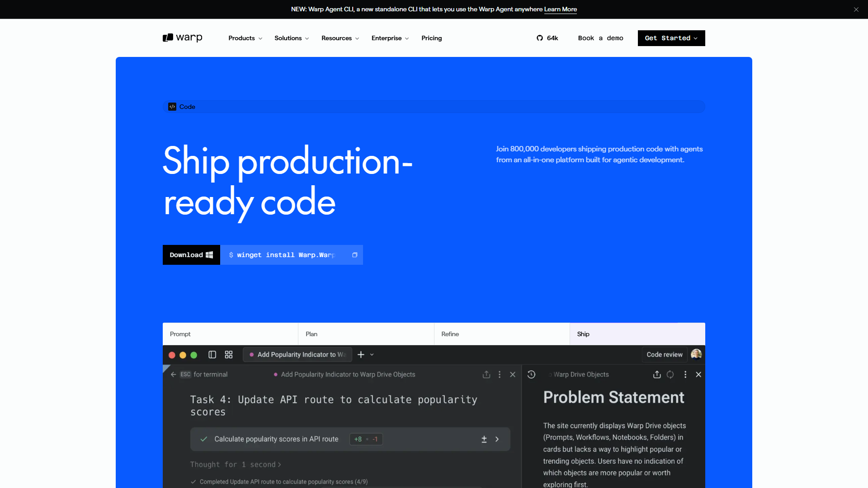Click the Download button

pos(191,255)
